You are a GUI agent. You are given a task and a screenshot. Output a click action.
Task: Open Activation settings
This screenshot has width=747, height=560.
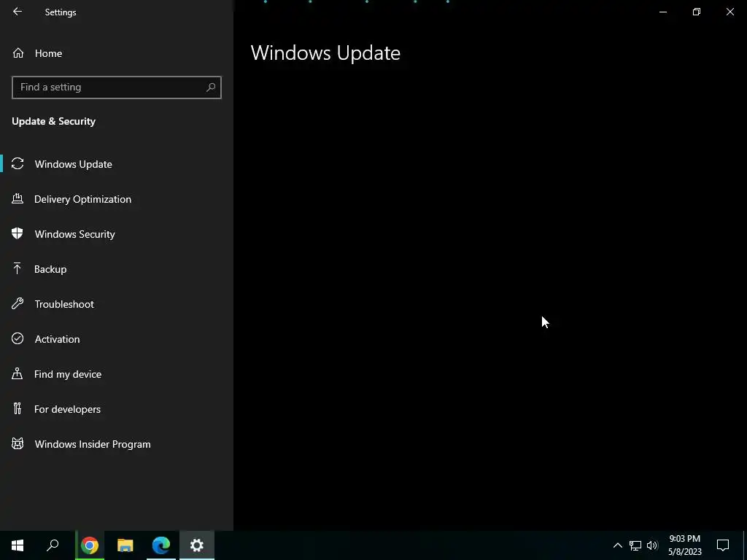(117, 339)
